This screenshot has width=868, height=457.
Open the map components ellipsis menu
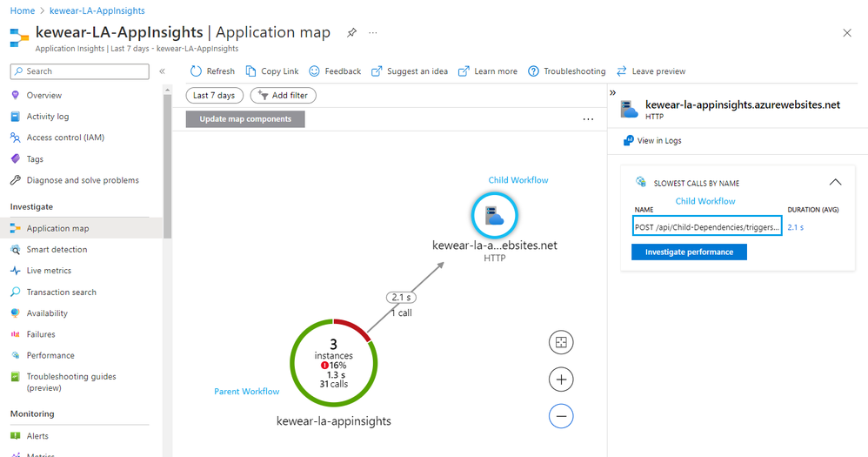point(588,119)
